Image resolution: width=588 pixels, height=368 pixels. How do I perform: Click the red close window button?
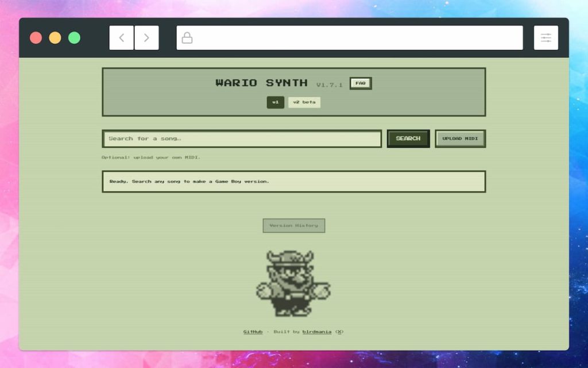pos(36,37)
